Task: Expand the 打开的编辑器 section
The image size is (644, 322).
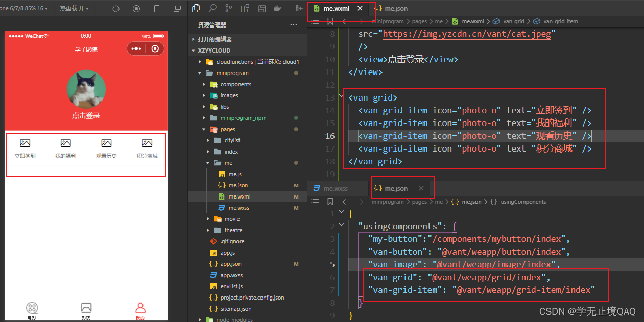Action: coord(214,39)
